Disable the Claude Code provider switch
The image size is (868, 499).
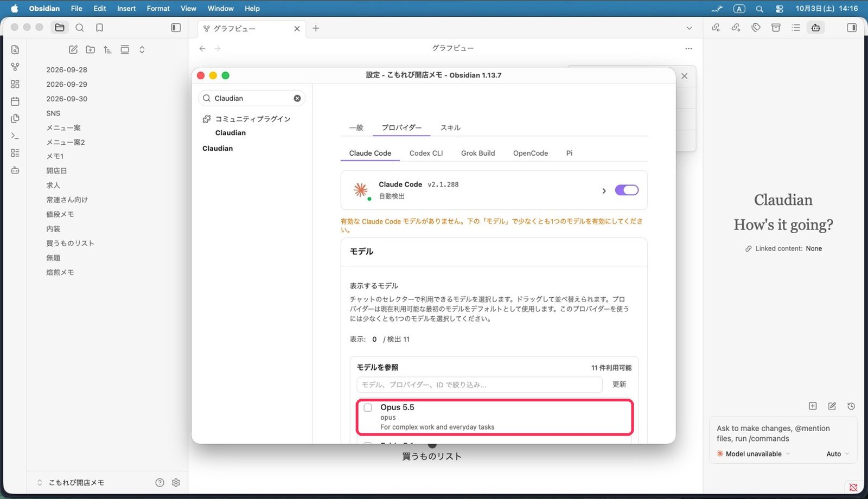click(627, 190)
